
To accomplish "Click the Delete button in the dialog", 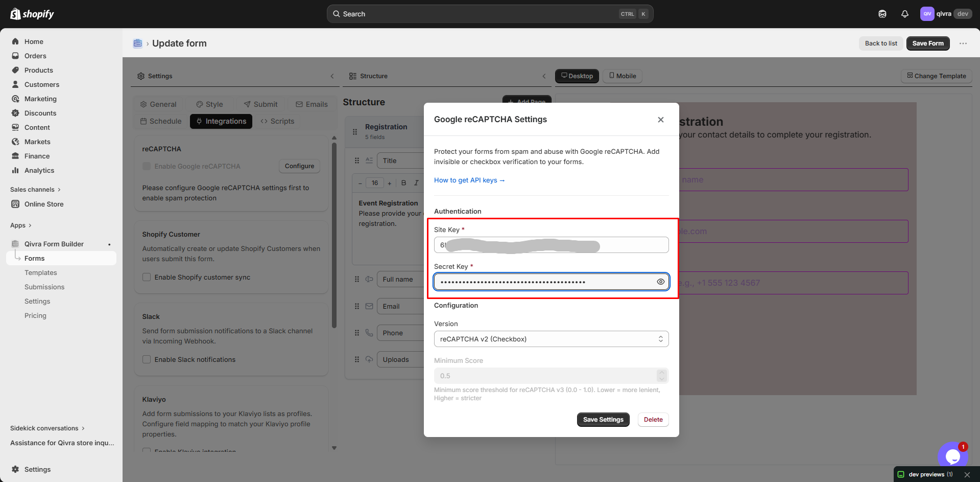I will coord(653,420).
